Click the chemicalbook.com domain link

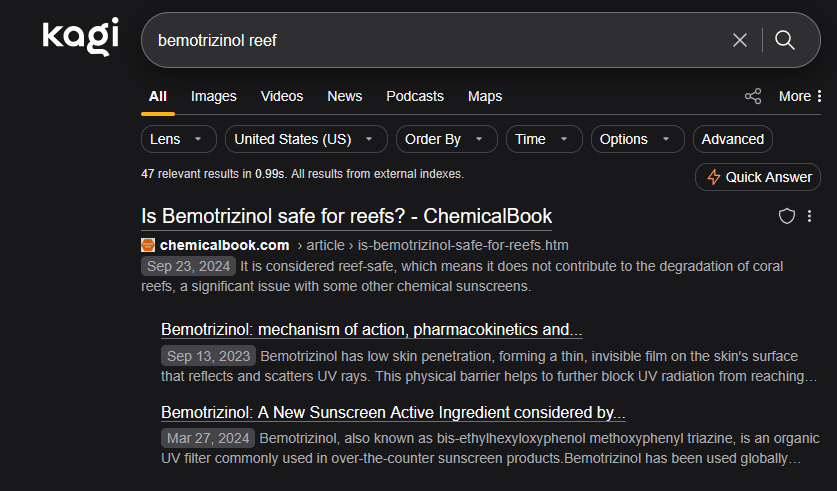(224, 245)
